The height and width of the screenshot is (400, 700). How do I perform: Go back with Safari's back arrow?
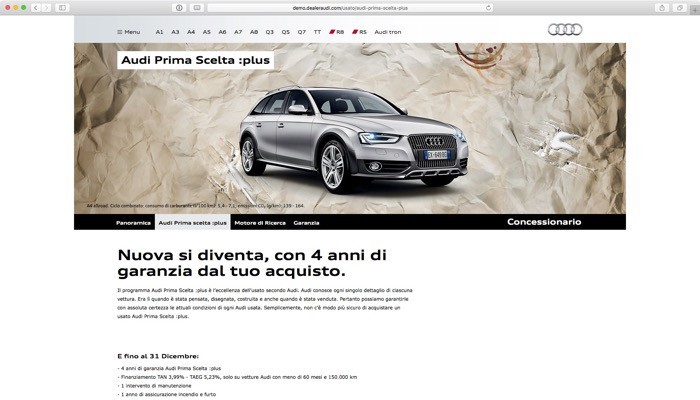[x=36, y=8]
